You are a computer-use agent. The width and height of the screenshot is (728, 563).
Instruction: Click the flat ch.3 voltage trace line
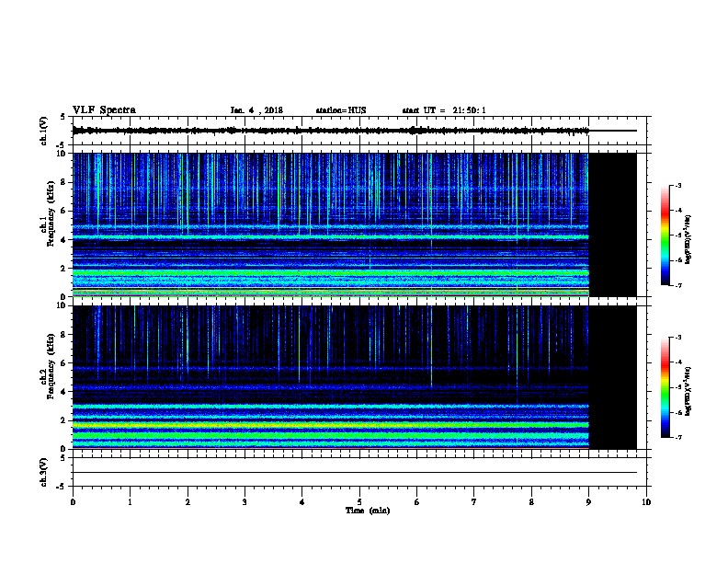pyautogui.click(x=355, y=473)
